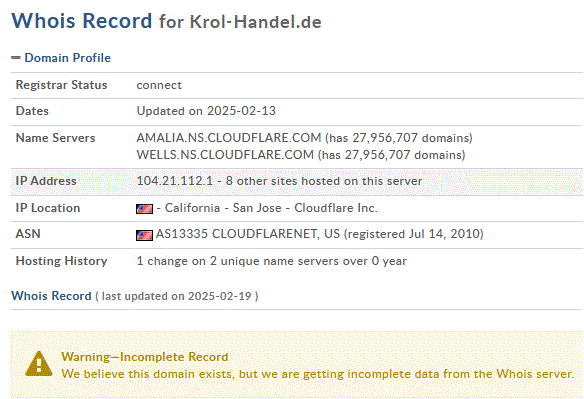This screenshot has height=399, width=584.
Task: Click the Warning—Incomplete Record heading
Action: (145, 357)
